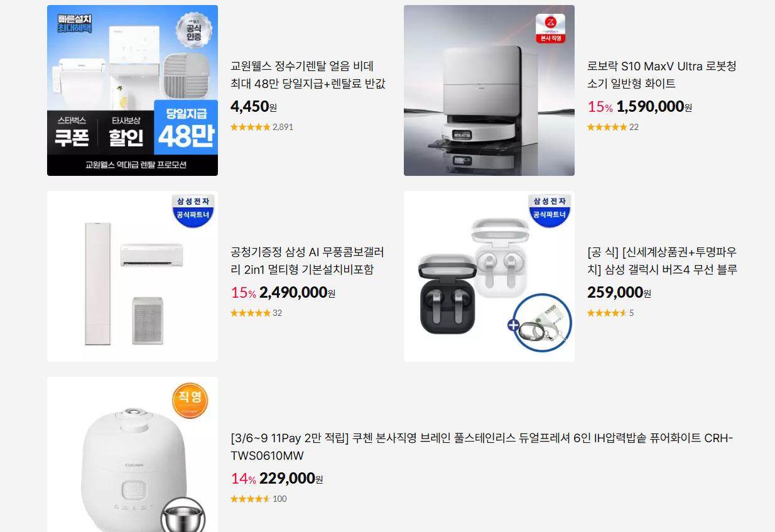Open the 교원웰스 정수기렌탈 product thumbnail
Viewport: 775px width, 532px height.
pyautogui.click(x=133, y=90)
